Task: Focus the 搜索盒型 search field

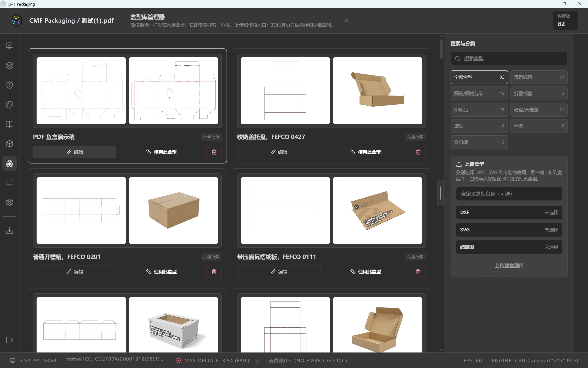Action: [509, 58]
